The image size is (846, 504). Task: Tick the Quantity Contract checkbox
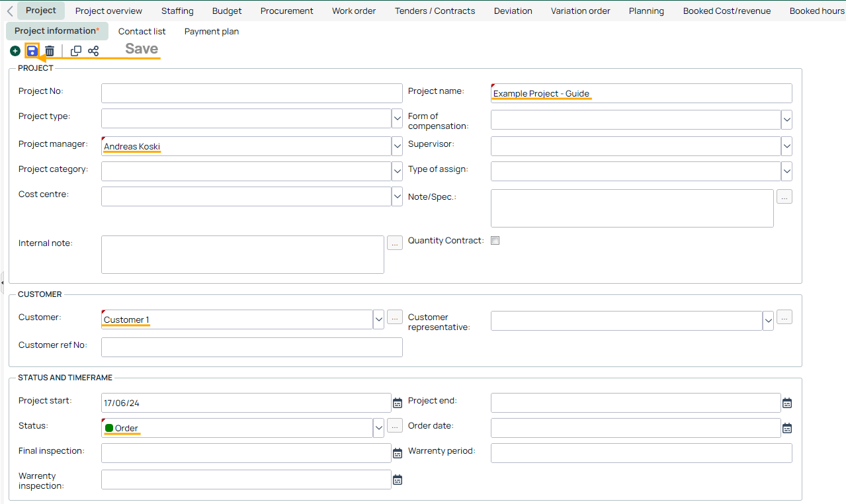coord(495,241)
